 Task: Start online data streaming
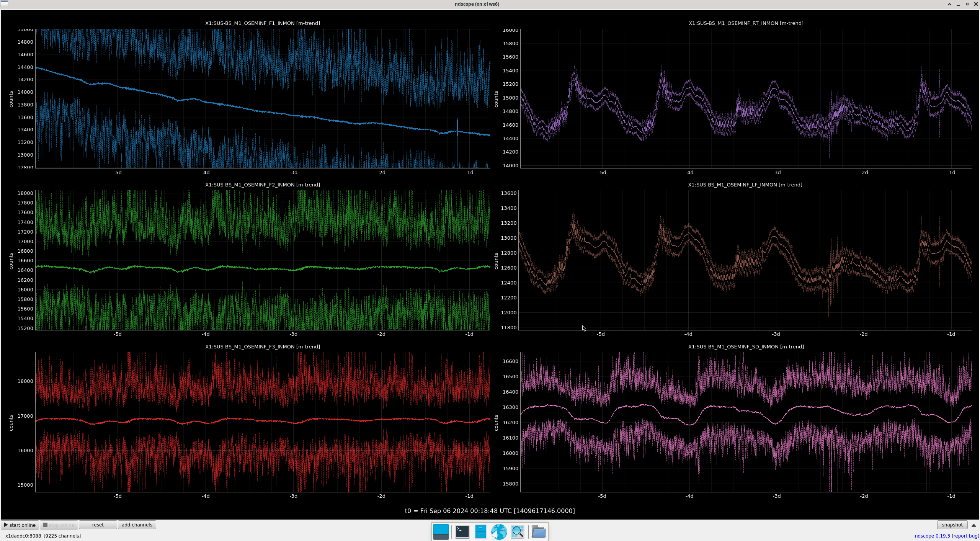pyautogui.click(x=20, y=525)
